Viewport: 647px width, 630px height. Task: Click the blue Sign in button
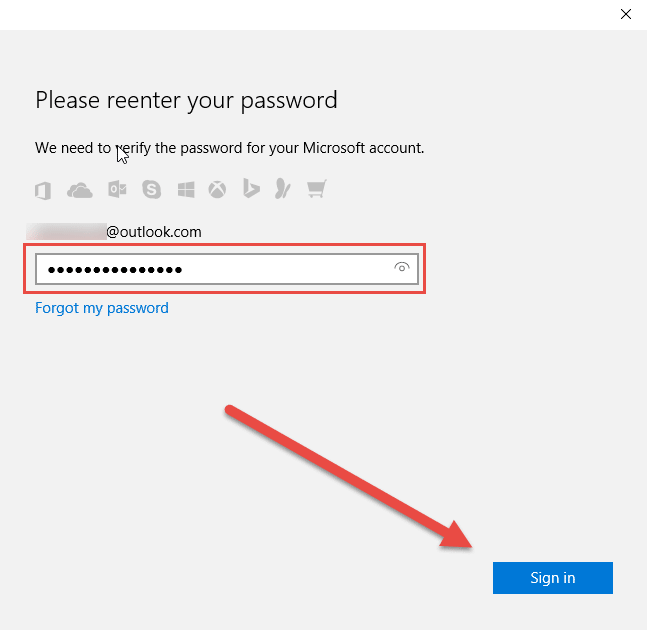(553, 578)
